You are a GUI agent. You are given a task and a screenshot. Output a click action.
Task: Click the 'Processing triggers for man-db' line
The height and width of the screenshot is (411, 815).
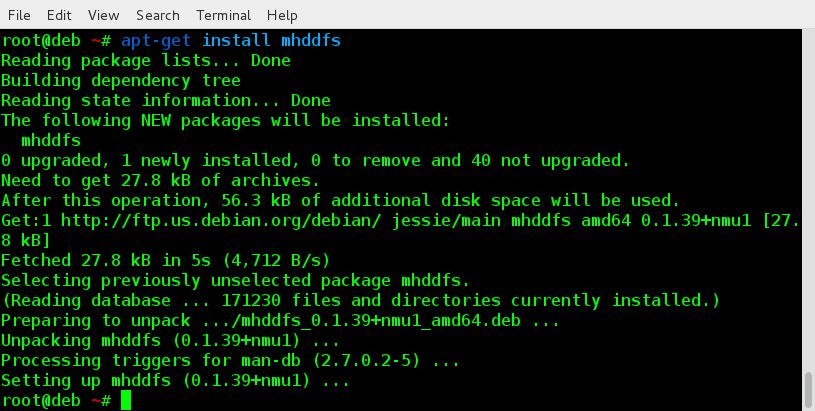point(230,361)
